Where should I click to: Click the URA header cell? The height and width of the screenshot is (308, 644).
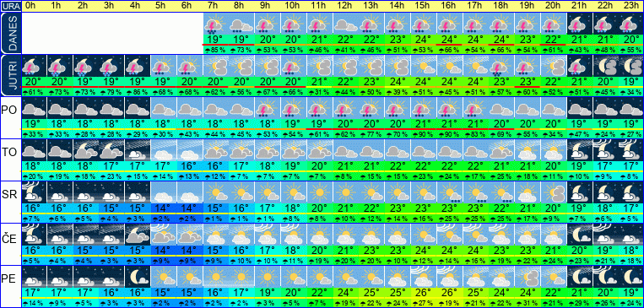point(10,6)
